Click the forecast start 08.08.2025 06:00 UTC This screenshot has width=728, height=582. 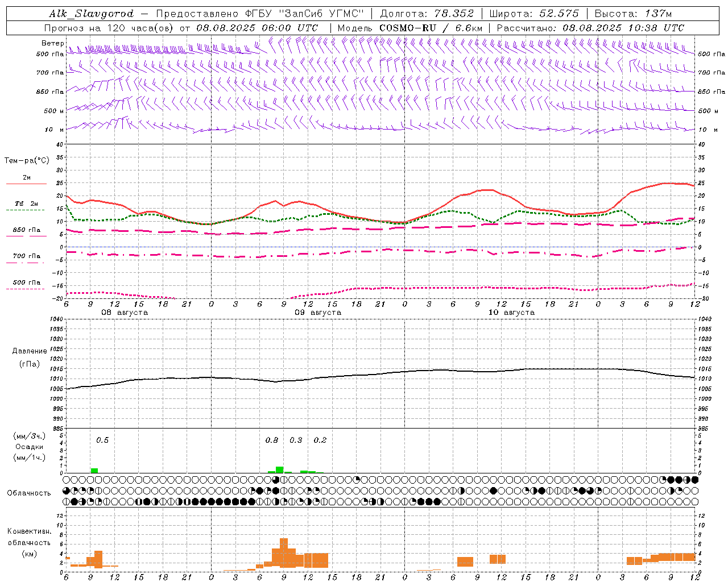click(257, 28)
